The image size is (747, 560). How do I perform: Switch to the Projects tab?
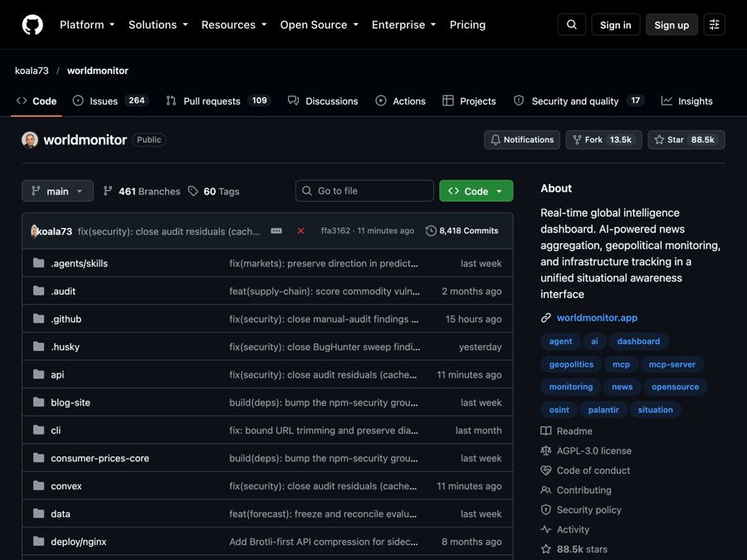[x=469, y=101]
